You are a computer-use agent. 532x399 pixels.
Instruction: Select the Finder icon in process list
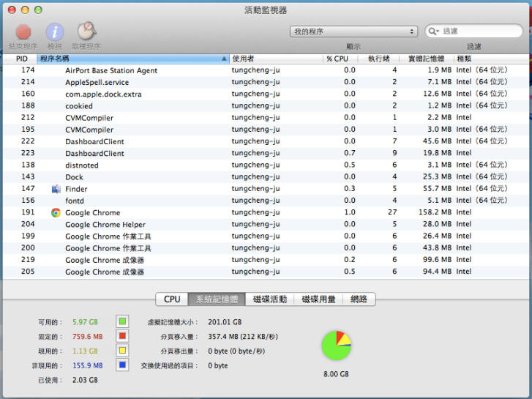[56, 189]
